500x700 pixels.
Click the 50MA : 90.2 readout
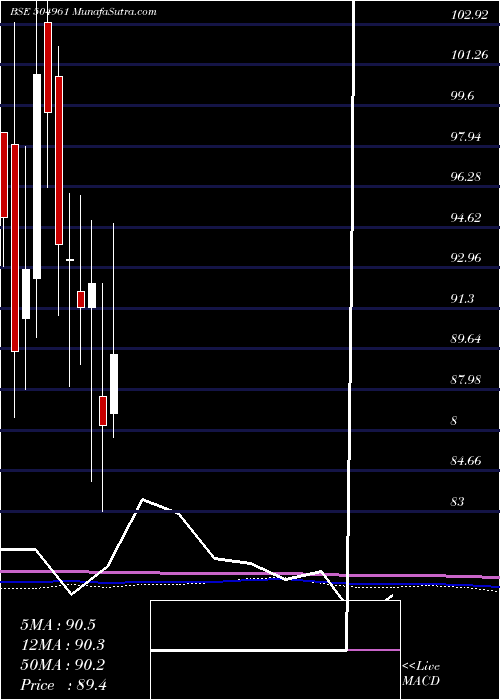click(63, 665)
